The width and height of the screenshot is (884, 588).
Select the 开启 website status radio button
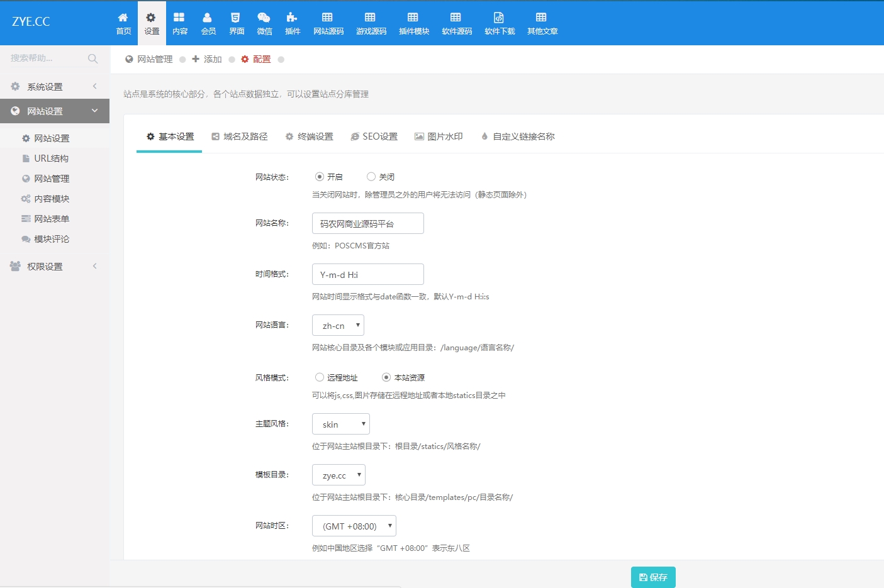point(320,177)
